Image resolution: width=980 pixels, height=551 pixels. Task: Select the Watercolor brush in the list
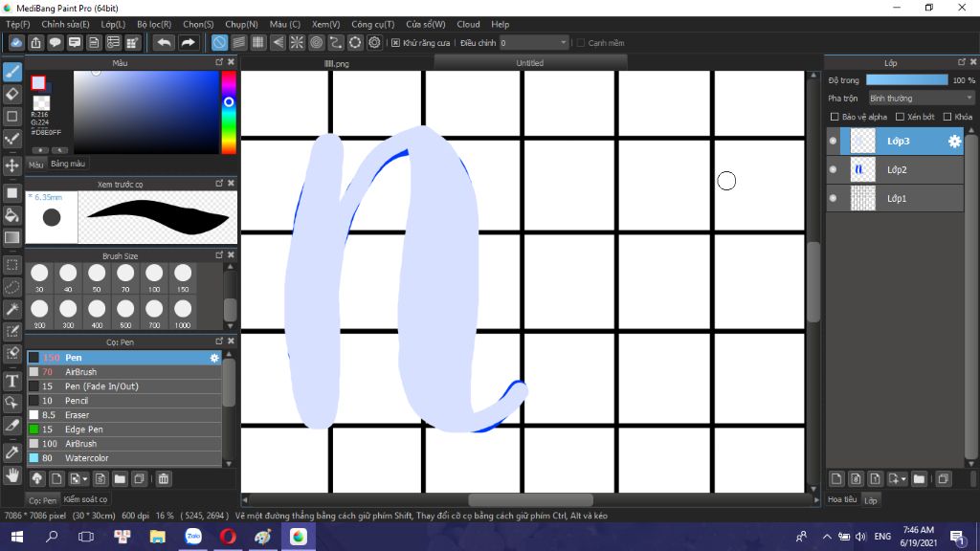click(123, 458)
